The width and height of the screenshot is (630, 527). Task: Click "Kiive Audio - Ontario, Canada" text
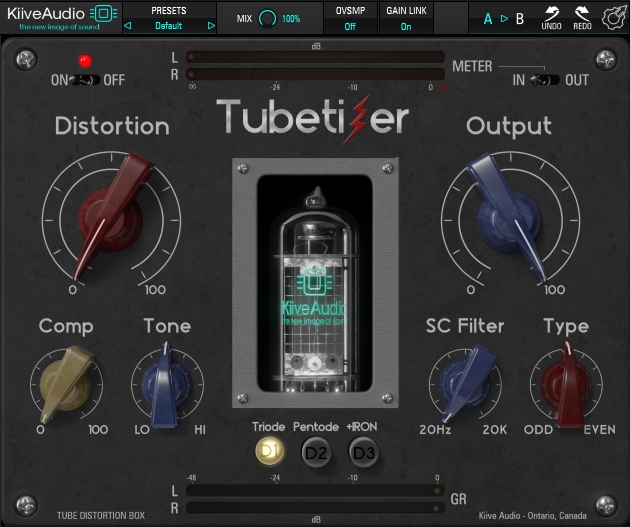click(x=532, y=515)
